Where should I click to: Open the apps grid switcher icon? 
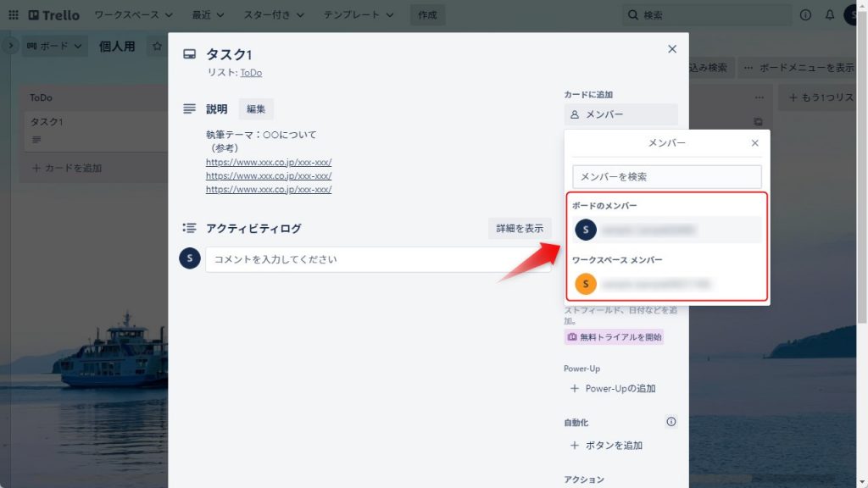click(x=14, y=15)
